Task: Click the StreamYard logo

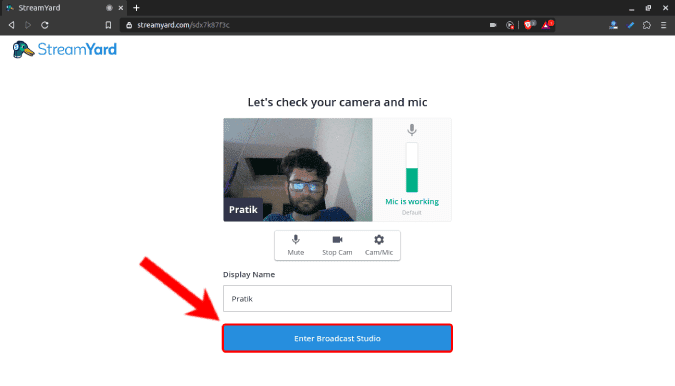Action: [x=65, y=49]
